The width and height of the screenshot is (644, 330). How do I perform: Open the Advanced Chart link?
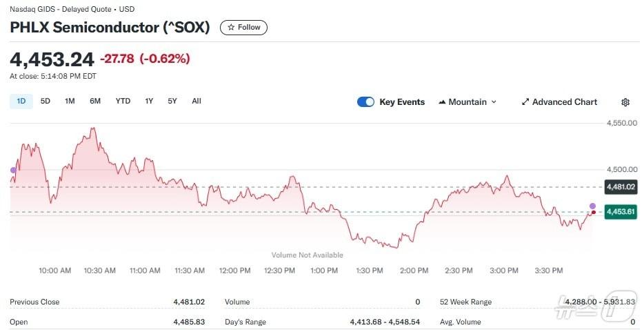(x=564, y=102)
